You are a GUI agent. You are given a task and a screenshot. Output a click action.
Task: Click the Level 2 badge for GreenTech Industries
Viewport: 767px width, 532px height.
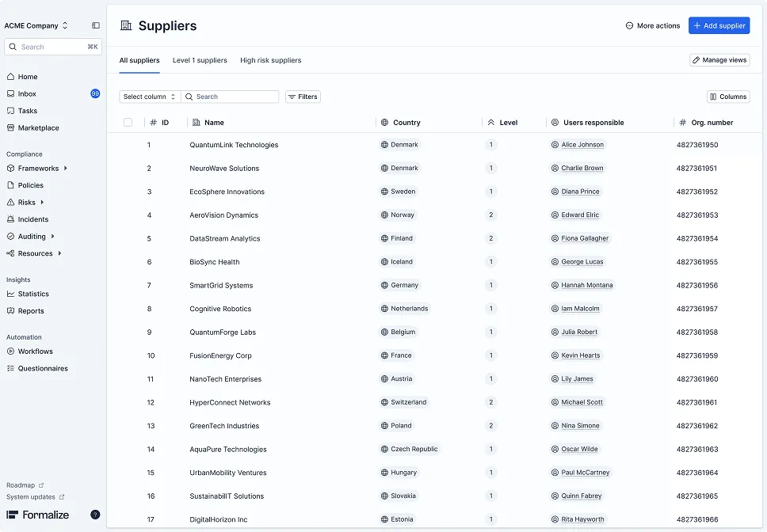click(491, 425)
